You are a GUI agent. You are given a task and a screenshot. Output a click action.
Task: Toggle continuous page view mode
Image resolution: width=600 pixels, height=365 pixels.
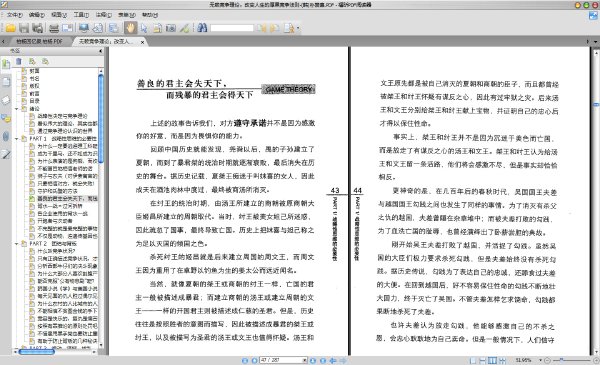point(483,360)
